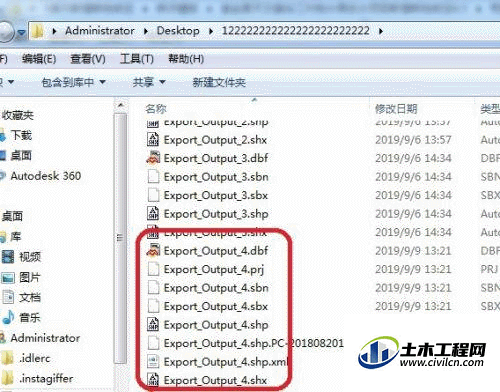Select 桌面 under 收藏夹
Image resolution: width=500 pixels, height=392 pixels.
21,156
